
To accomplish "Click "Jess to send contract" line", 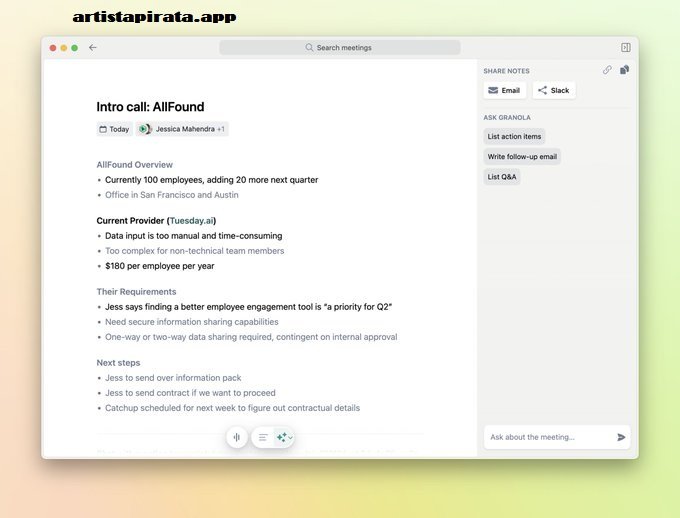I will 190,393.
